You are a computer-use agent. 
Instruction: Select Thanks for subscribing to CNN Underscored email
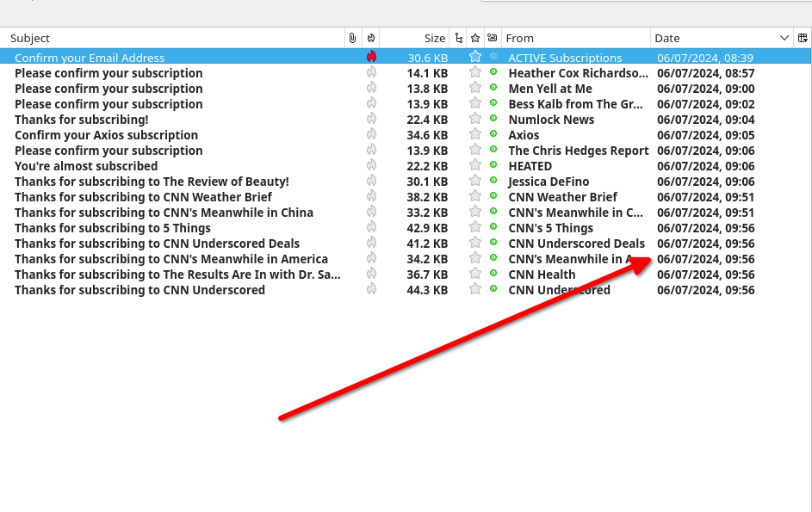(139, 290)
